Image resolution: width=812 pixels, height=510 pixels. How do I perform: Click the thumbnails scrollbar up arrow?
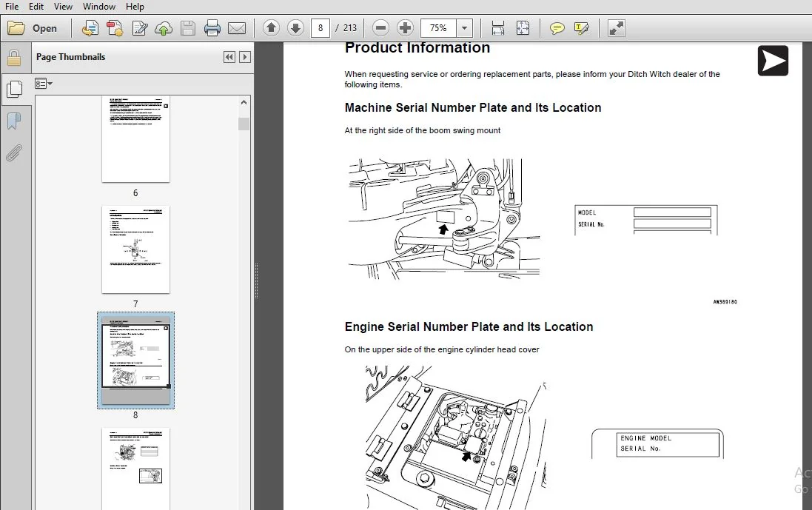244,102
